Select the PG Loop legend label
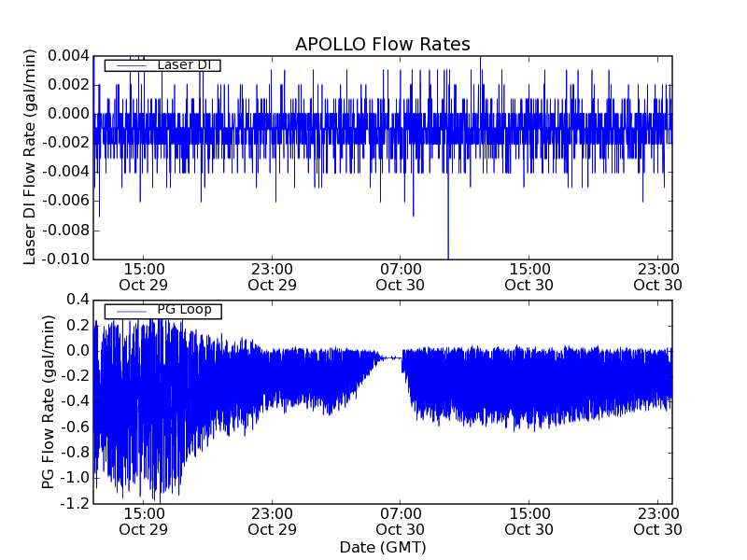The height and width of the screenshot is (560, 747). click(x=184, y=310)
